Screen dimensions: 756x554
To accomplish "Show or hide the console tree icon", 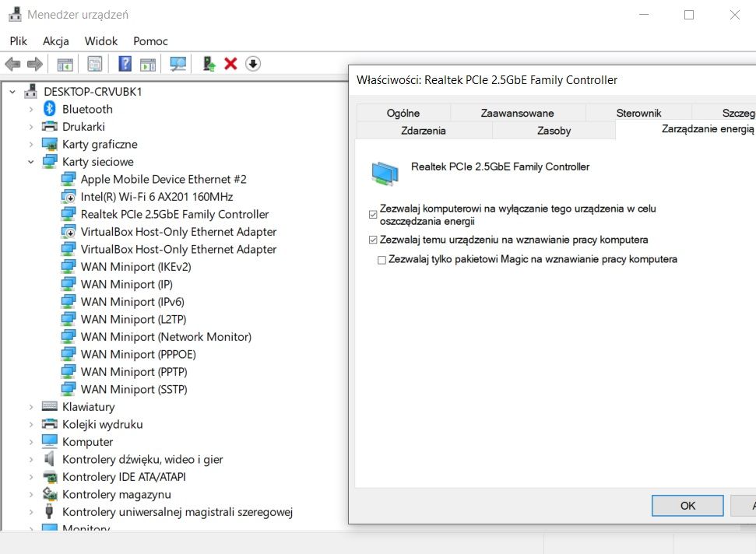I will [65, 64].
